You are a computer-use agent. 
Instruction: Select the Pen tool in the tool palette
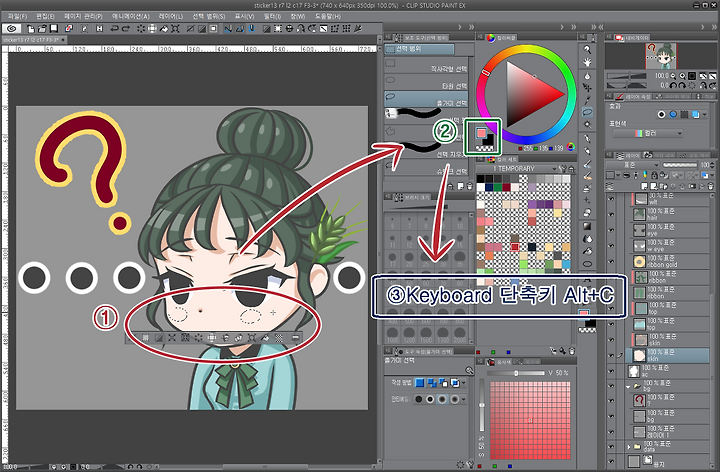coord(587,138)
